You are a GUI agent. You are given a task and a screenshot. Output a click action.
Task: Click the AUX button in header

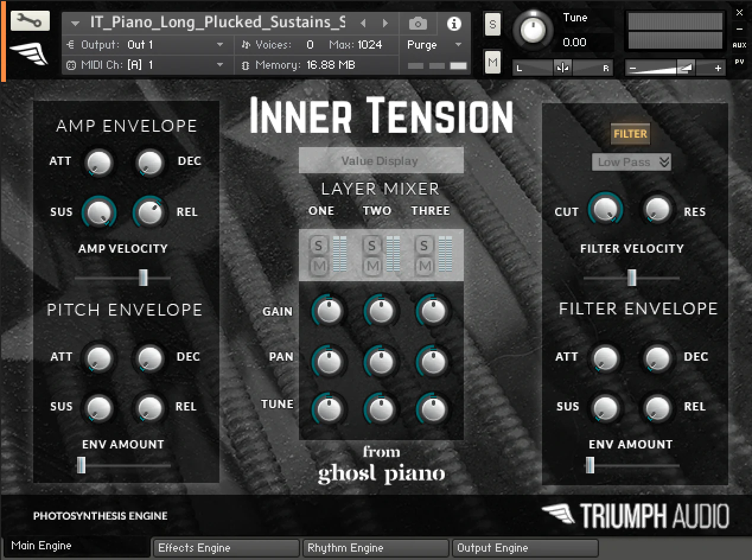coord(739,45)
